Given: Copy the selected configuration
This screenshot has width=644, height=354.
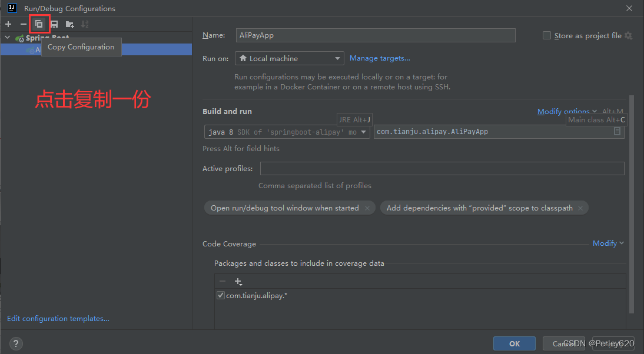Looking at the screenshot, I should point(39,24).
